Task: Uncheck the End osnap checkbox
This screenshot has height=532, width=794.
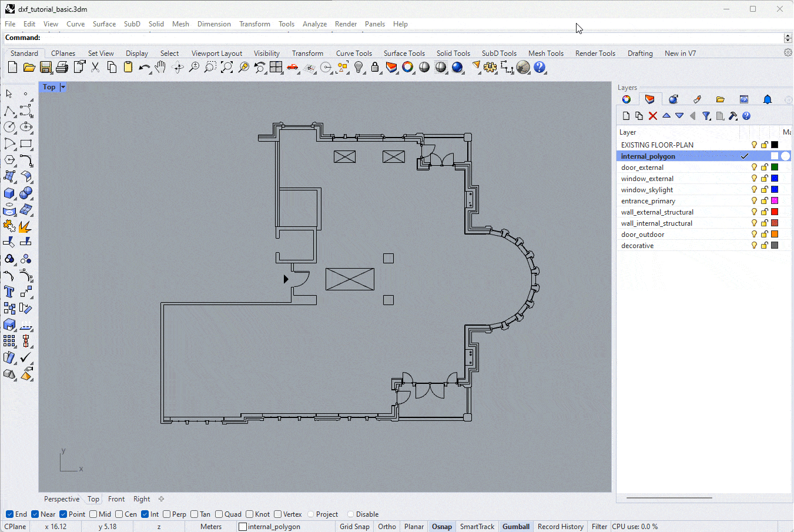Action: click(9, 514)
